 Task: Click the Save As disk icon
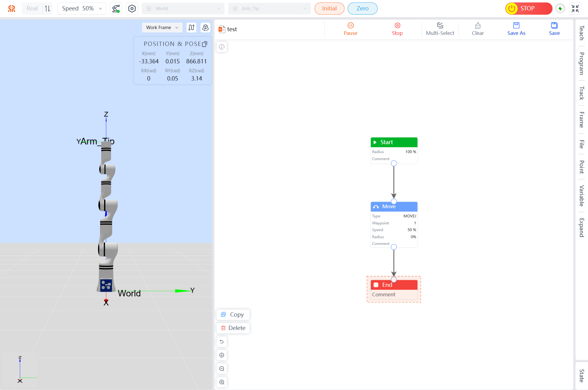(x=516, y=25)
